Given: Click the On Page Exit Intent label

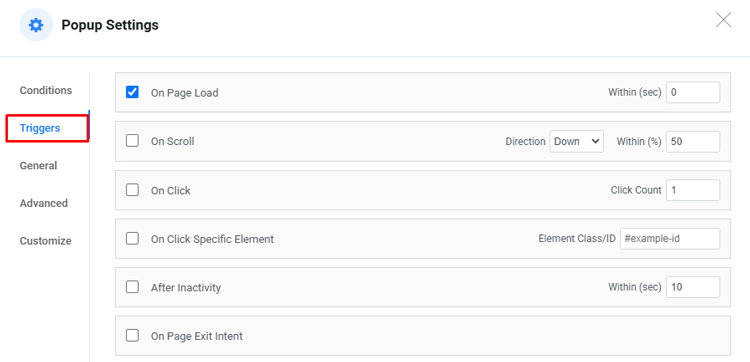Looking at the screenshot, I should pyautogui.click(x=197, y=336).
